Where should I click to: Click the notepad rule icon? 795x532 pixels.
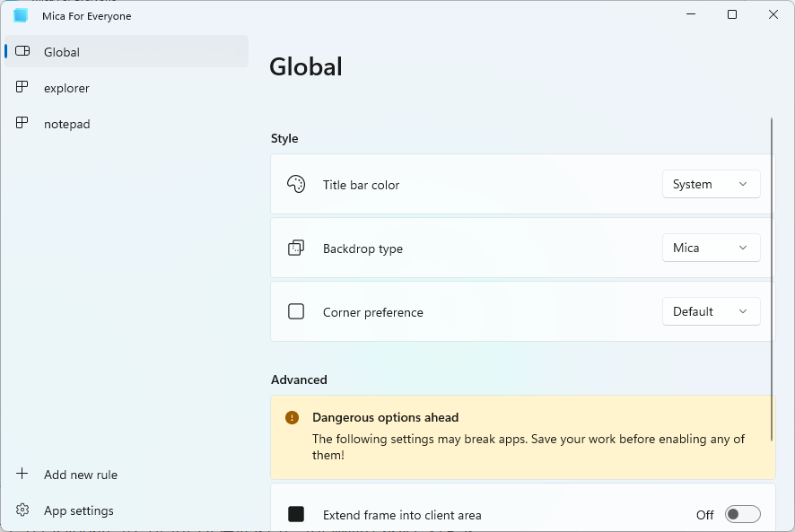point(22,123)
